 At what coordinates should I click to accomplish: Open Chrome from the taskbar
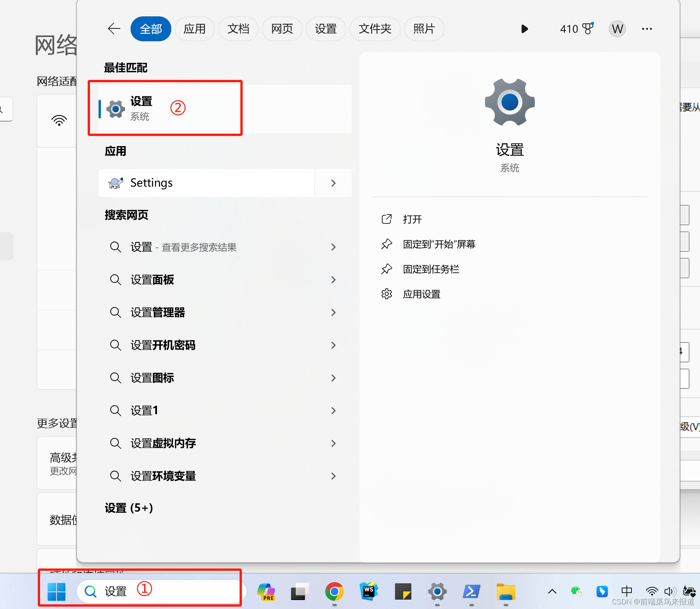pos(334,592)
